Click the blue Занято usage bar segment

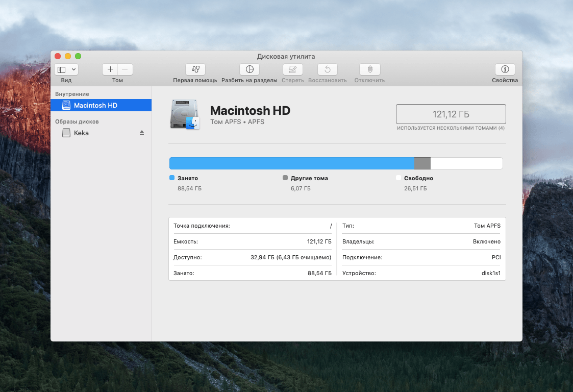coord(292,163)
